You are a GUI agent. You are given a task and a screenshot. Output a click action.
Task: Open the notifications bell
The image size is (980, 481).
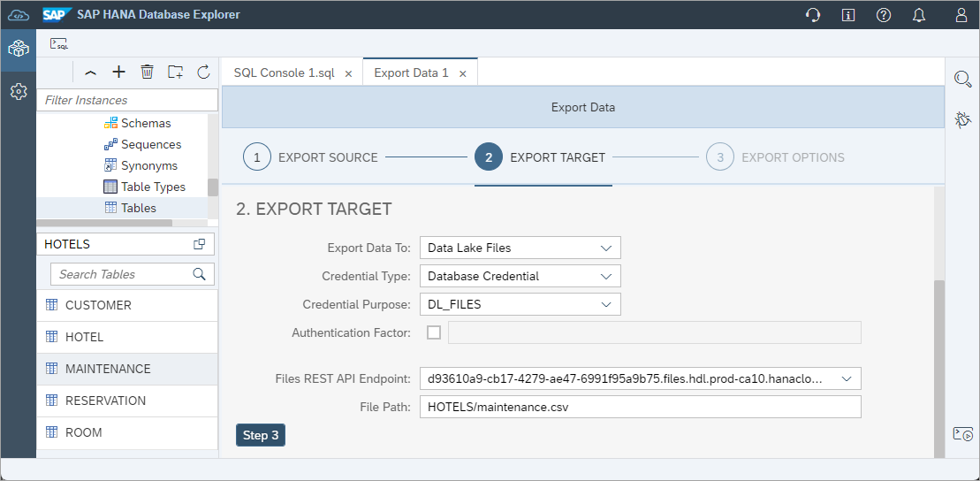[x=919, y=15]
